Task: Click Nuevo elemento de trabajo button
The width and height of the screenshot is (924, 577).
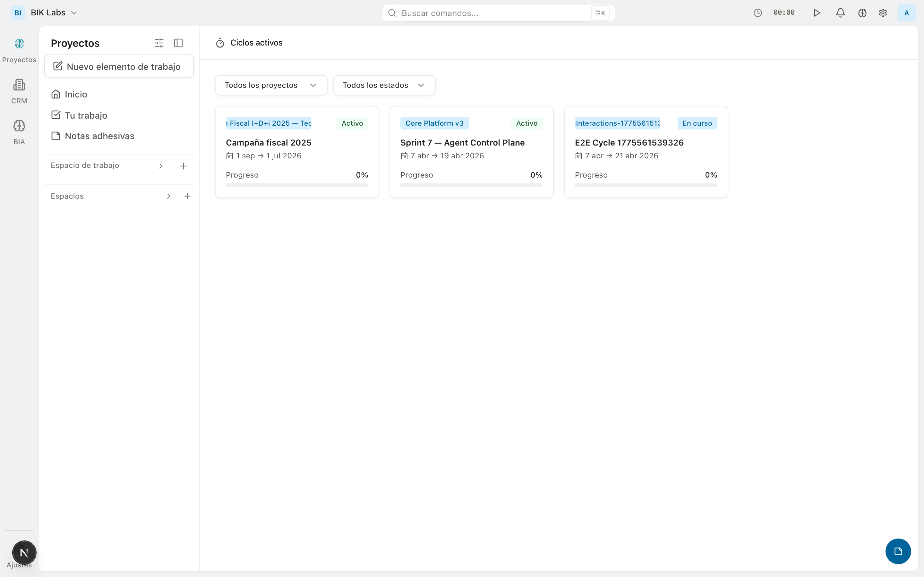Action: coord(119,66)
